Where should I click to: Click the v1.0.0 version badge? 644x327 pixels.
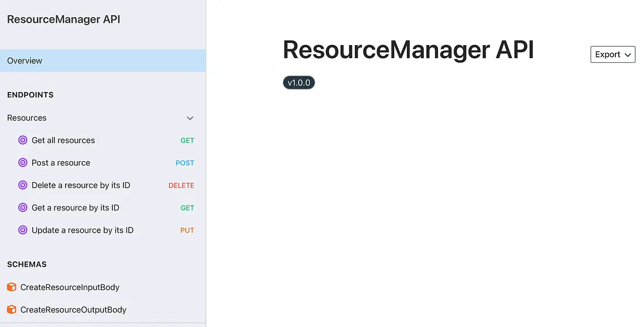tap(299, 83)
